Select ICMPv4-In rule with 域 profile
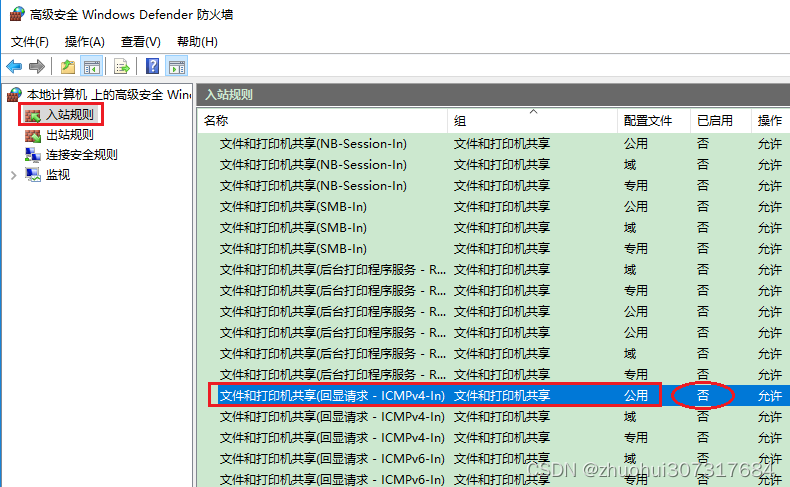This screenshot has height=487, width=790. pos(494,417)
